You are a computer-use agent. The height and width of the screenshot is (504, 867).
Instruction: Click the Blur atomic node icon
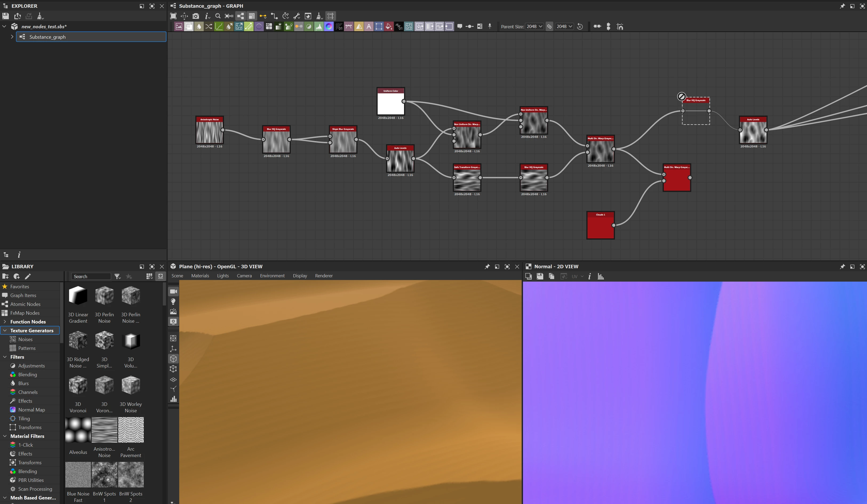tap(199, 26)
